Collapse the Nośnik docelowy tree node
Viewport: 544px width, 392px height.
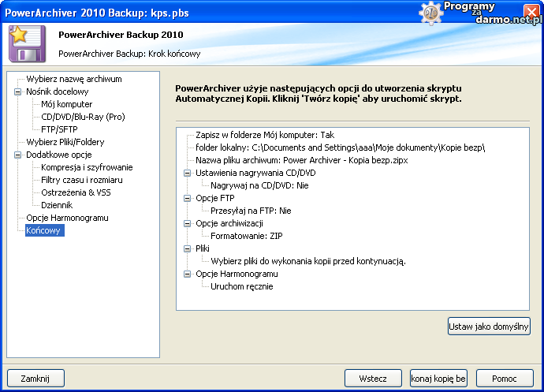tap(17, 91)
